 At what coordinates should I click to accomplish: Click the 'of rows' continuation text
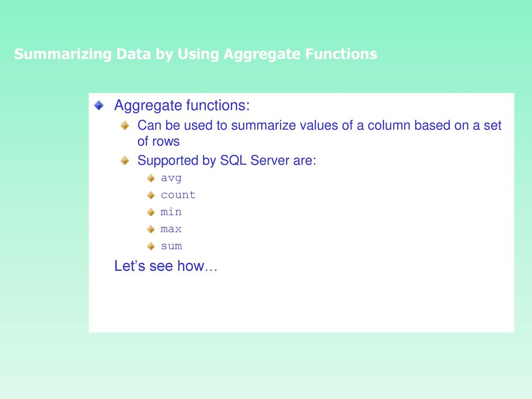coord(158,141)
